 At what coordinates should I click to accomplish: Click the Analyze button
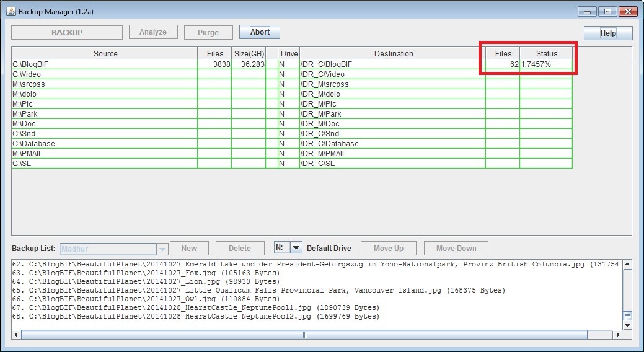point(153,32)
